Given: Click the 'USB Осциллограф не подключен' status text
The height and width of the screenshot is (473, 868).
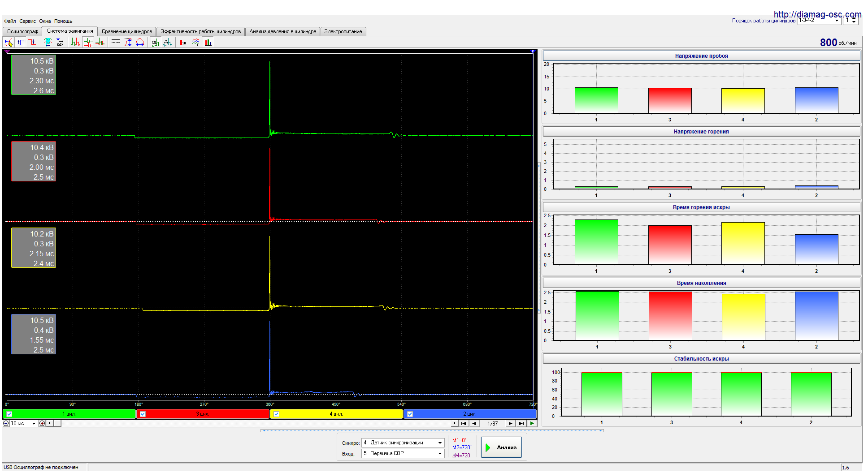Looking at the screenshot, I should 41,467.
